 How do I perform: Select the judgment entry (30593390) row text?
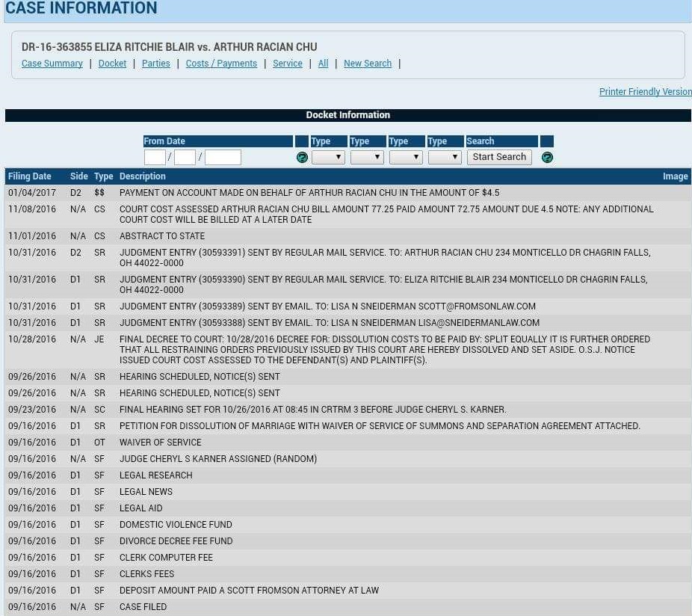(x=383, y=285)
